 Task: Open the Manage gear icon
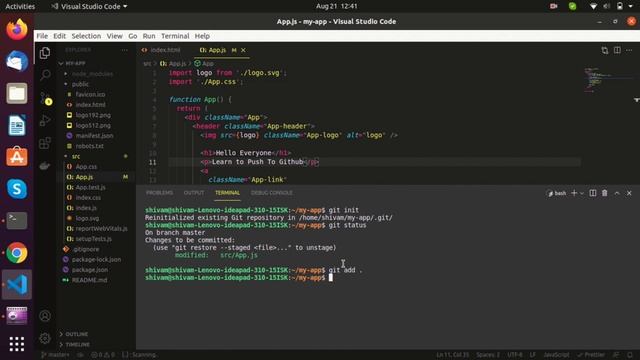pos(45,338)
